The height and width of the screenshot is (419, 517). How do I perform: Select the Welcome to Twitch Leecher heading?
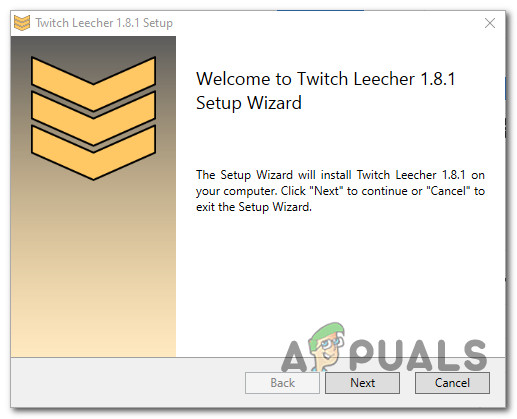(x=325, y=79)
